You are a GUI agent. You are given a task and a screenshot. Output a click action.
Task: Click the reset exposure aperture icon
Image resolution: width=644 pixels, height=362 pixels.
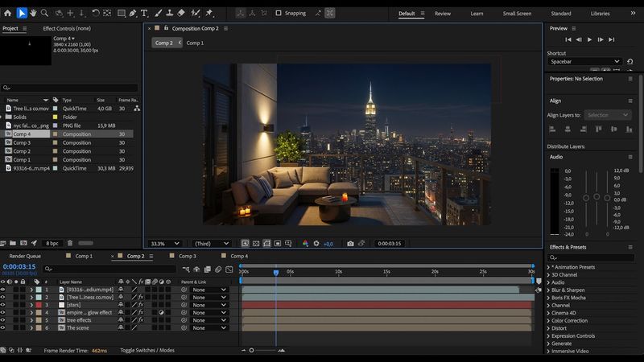[x=316, y=244]
